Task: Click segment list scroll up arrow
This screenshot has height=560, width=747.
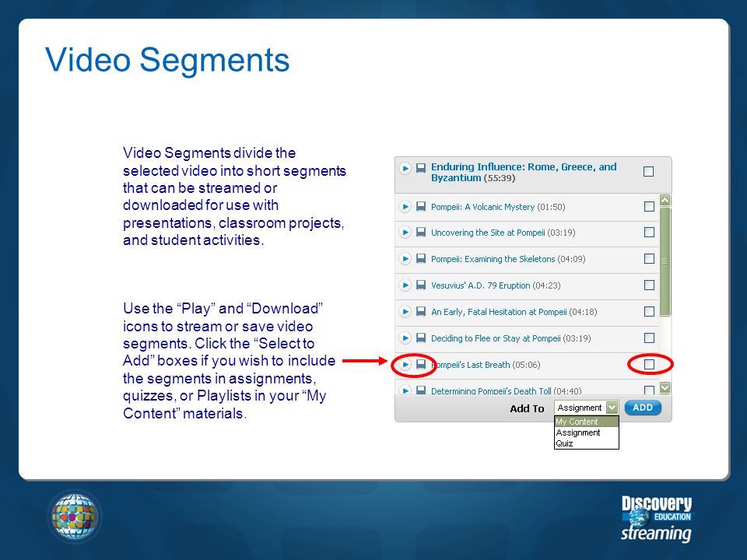Action: (665, 201)
